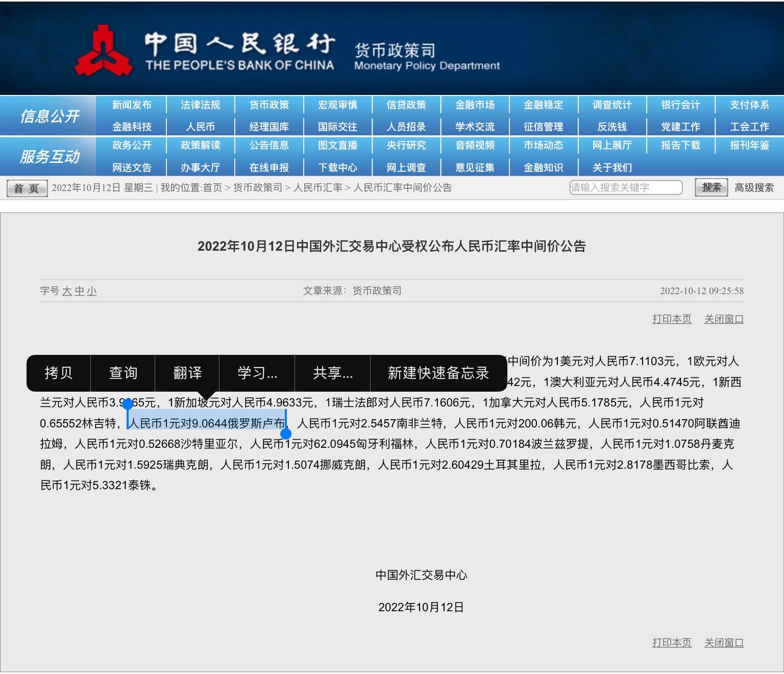Open 政务公开 navigation item

(132, 145)
